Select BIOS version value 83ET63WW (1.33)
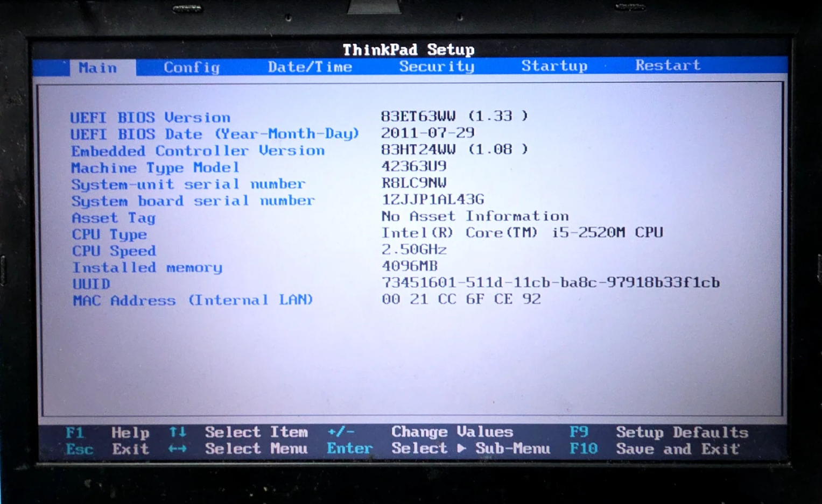 pos(454,116)
